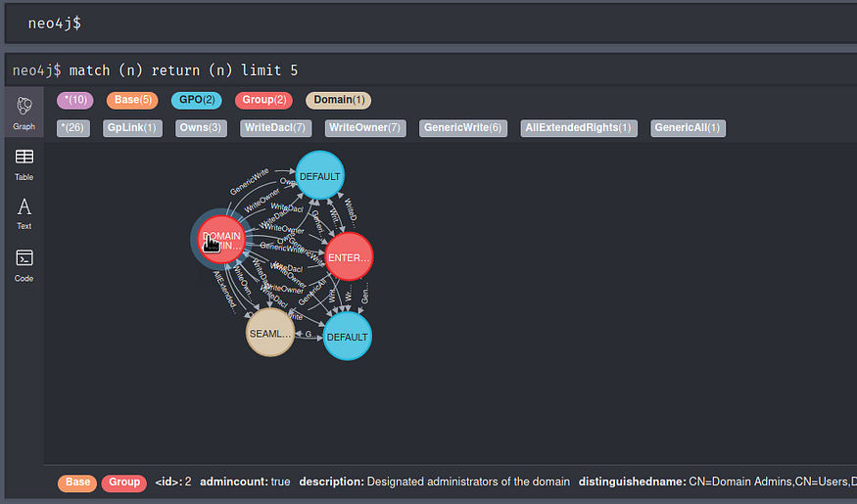Select the *(26) all-relationships pill
This screenshot has height=504, width=857.
coord(73,128)
